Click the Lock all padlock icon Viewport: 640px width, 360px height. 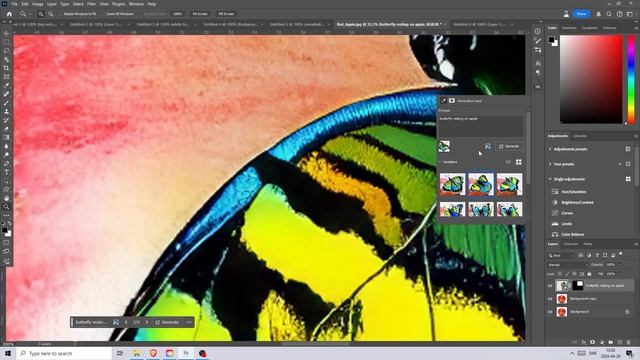[589, 274]
